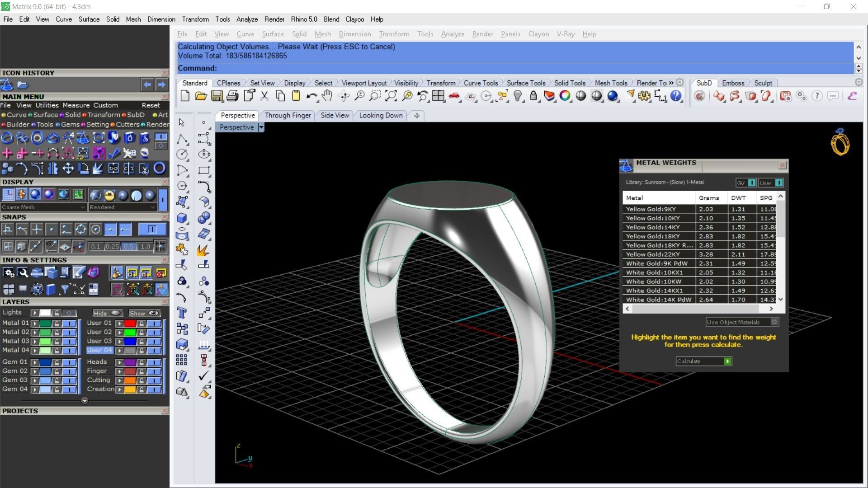
Task: Toggle visibility of Gem 01 layer
Action: click(x=69, y=362)
